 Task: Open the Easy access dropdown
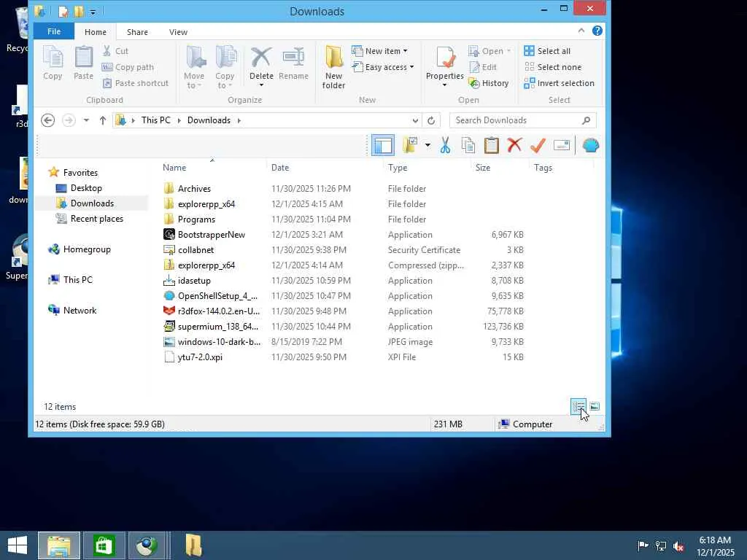point(383,67)
